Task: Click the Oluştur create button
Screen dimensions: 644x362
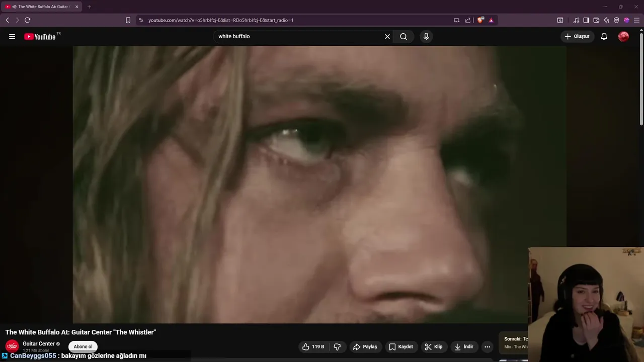Action: click(577, 36)
